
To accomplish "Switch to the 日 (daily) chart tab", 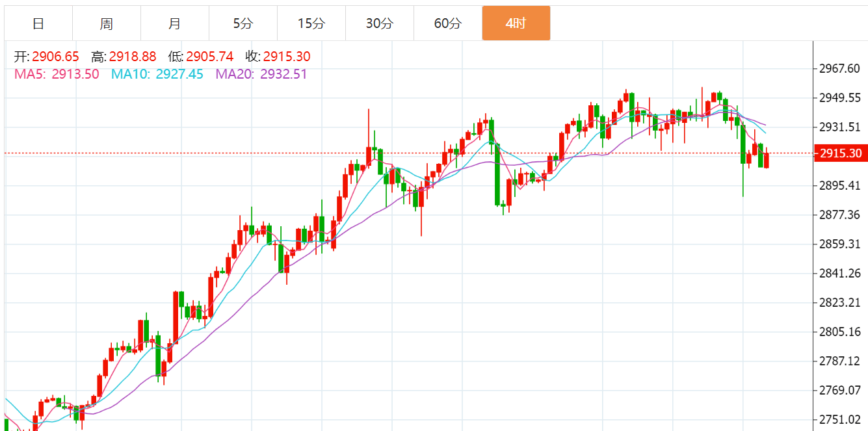I will tap(38, 23).
